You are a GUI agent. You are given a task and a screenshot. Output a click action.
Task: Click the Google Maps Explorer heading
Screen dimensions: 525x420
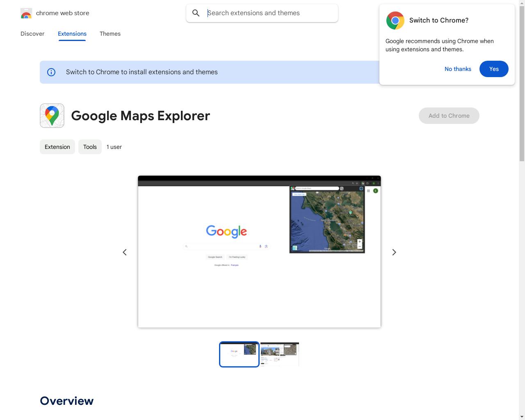[141, 116]
